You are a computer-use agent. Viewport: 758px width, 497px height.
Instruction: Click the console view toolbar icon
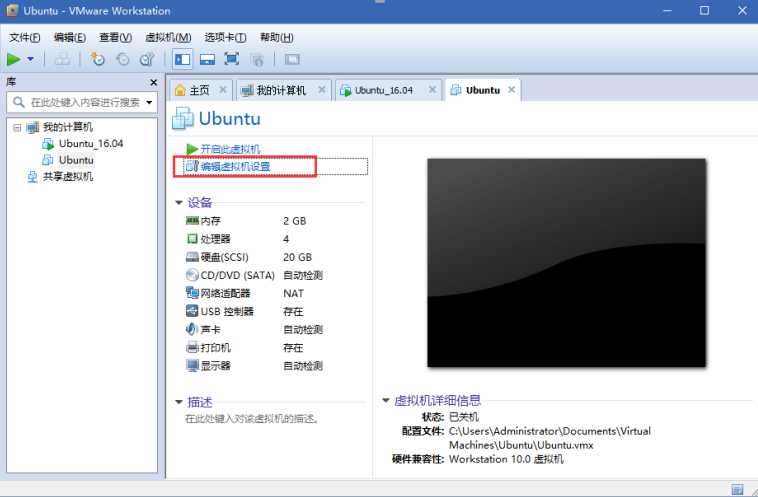(x=292, y=59)
